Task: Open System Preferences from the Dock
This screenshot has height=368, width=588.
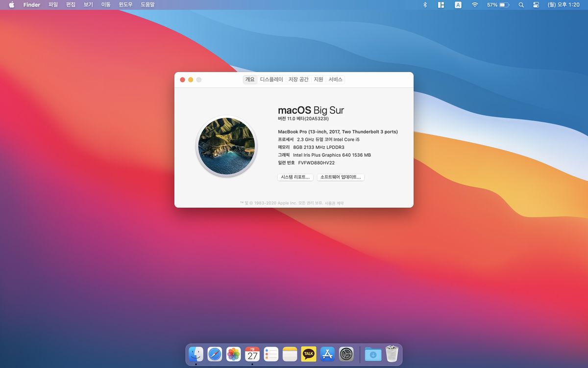Action: point(346,354)
